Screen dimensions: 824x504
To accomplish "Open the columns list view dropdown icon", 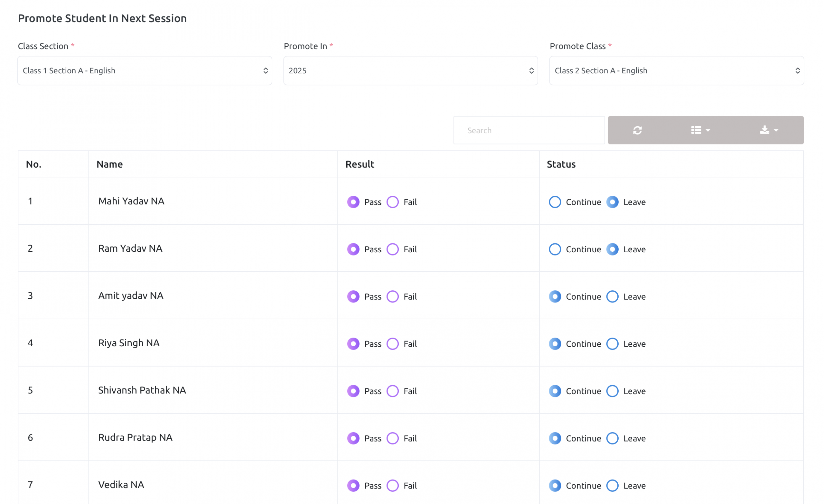I will click(700, 130).
